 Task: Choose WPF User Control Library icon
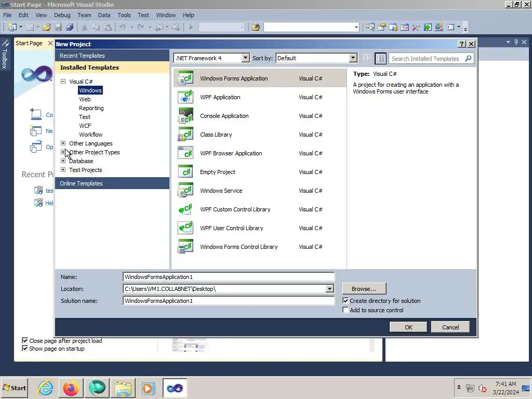point(185,228)
